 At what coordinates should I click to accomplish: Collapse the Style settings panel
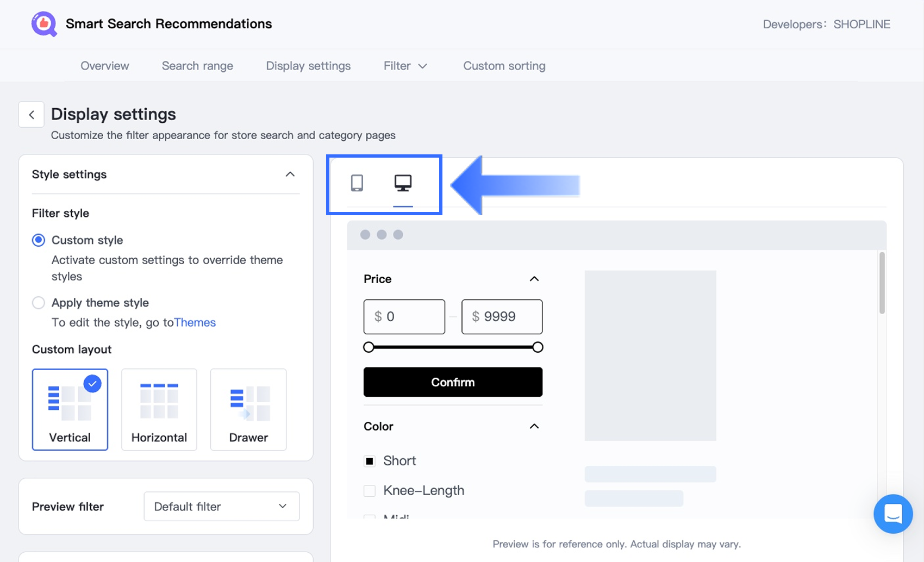pyautogui.click(x=290, y=174)
